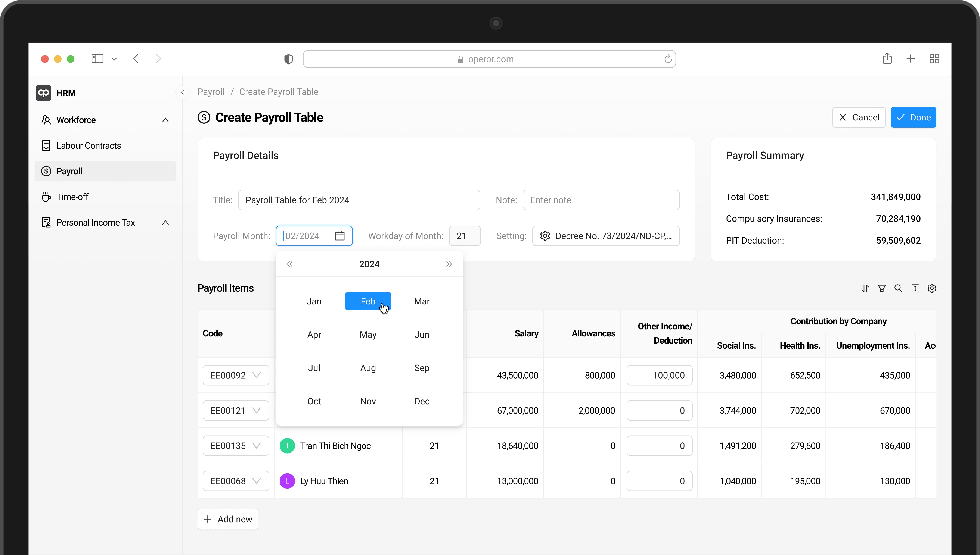Click the Workday of Month field
Viewport: 980px width, 555px height.
click(x=465, y=236)
